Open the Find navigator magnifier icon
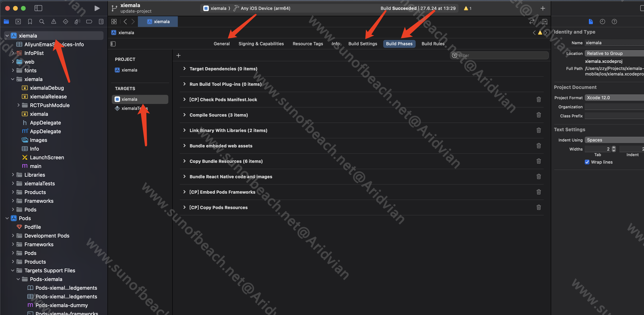Screen dimensions: 644x315 42,22
